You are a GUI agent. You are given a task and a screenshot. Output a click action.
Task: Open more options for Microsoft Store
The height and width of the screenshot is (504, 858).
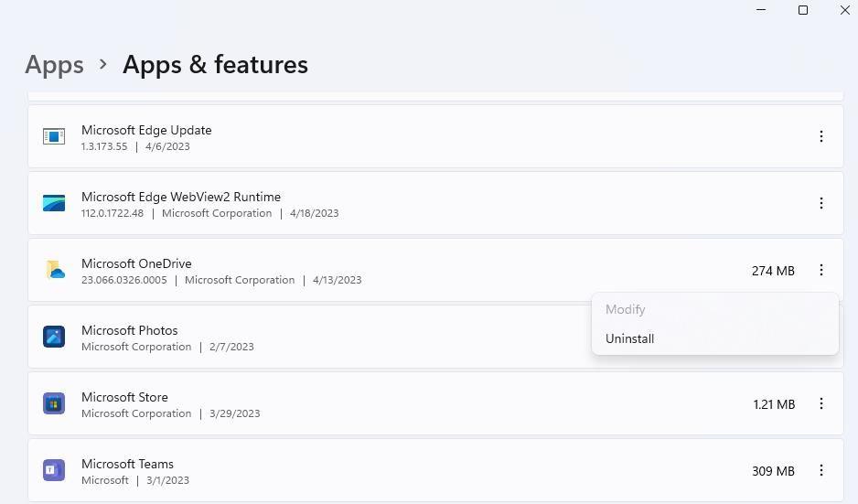point(820,403)
